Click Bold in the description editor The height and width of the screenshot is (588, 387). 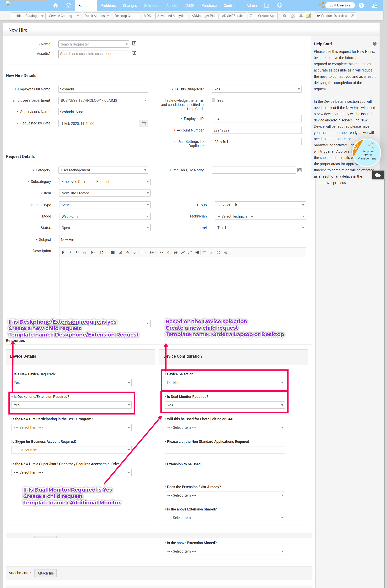[x=63, y=253]
